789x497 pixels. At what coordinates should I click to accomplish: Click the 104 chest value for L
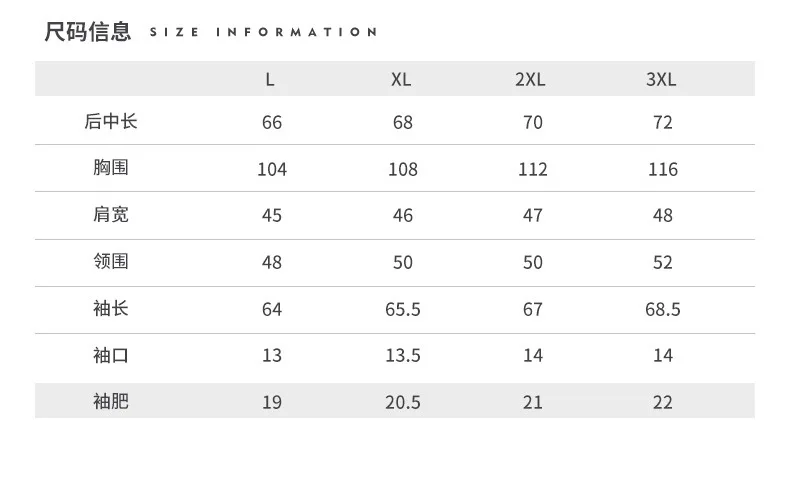coord(272,170)
